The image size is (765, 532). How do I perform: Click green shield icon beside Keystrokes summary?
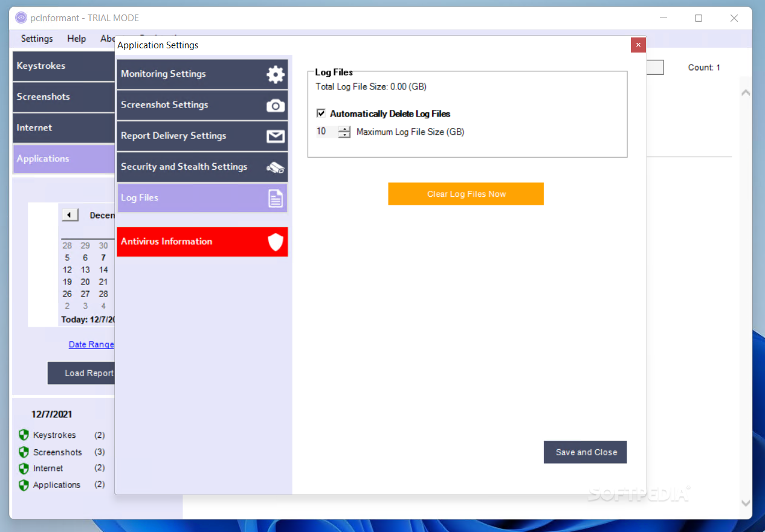point(24,435)
